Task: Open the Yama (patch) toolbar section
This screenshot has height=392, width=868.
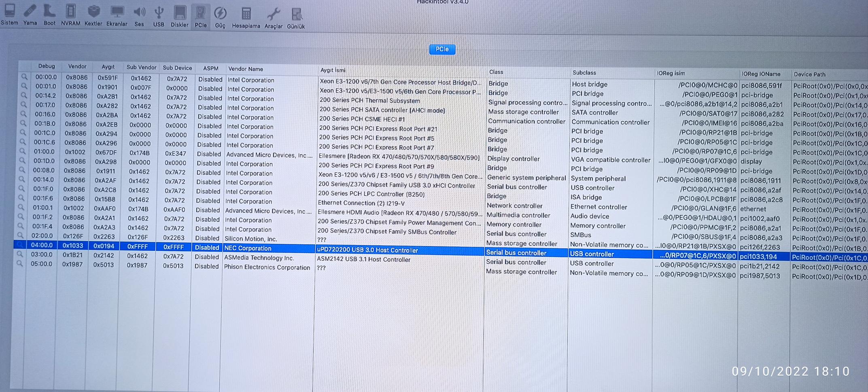Action: tap(30, 15)
